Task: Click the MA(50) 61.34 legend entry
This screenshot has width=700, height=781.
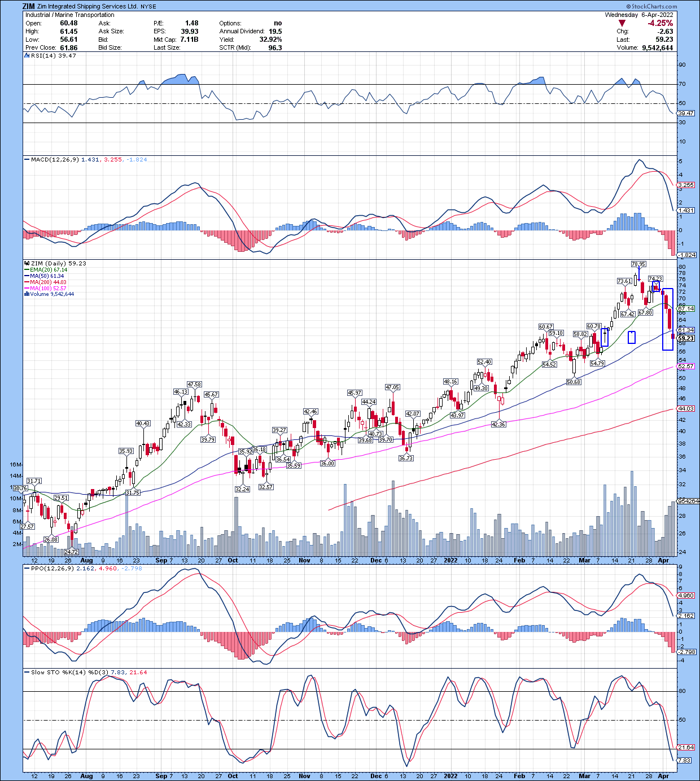Action: (44, 276)
